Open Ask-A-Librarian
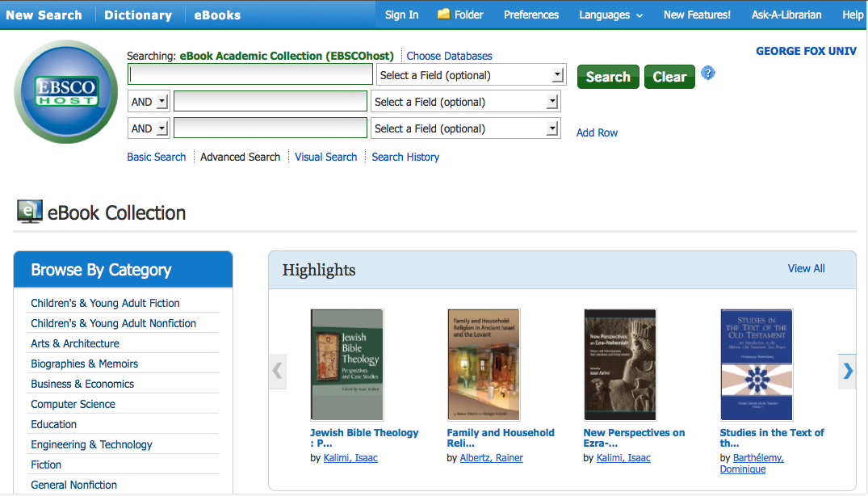Image resolution: width=868 pixels, height=496 pixels. [786, 15]
